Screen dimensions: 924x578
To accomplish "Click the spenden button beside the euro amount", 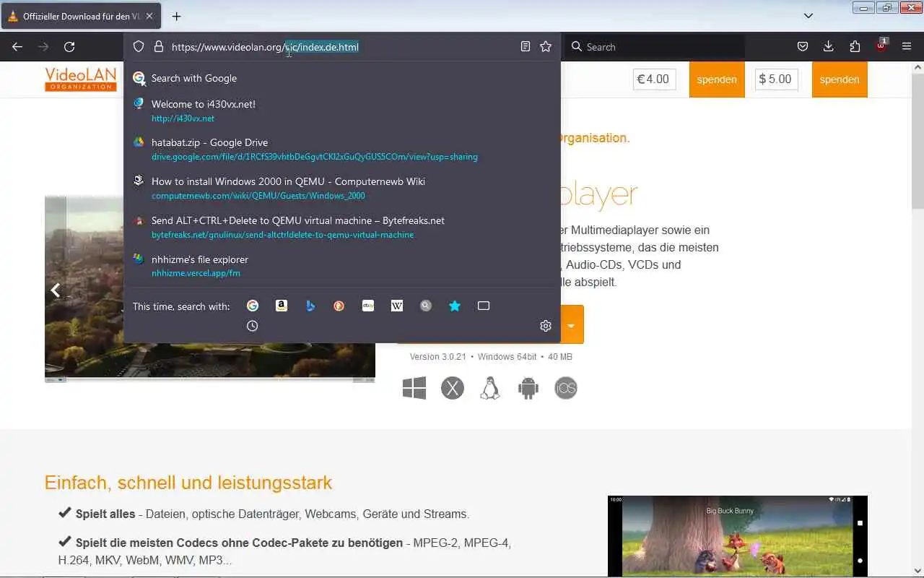I will click(x=717, y=79).
